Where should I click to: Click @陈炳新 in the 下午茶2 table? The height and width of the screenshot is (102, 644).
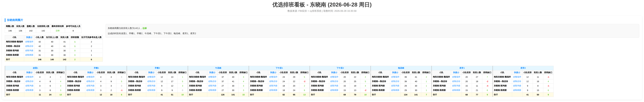click(334, 90)
